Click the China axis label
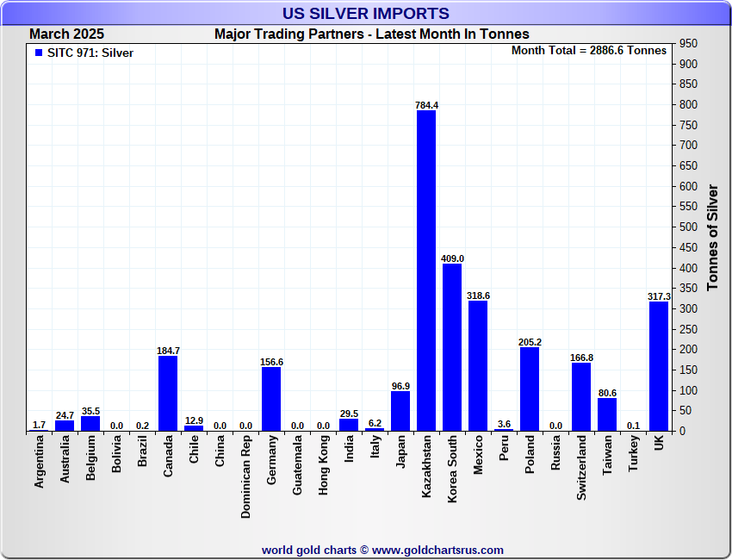 [220, 451]
